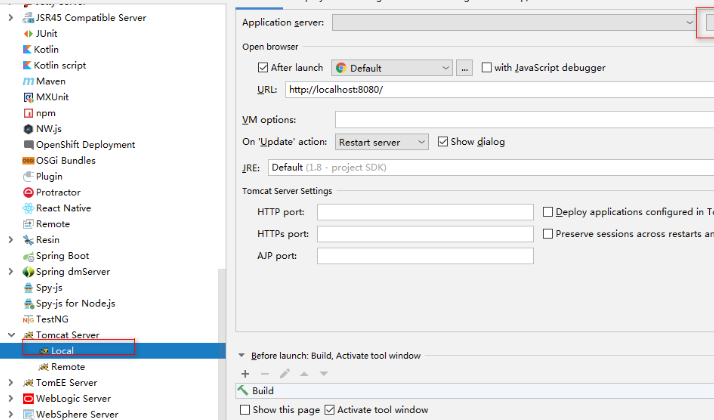
Task: Add a before-launch task with plus
Action: (x=245, y=374)
